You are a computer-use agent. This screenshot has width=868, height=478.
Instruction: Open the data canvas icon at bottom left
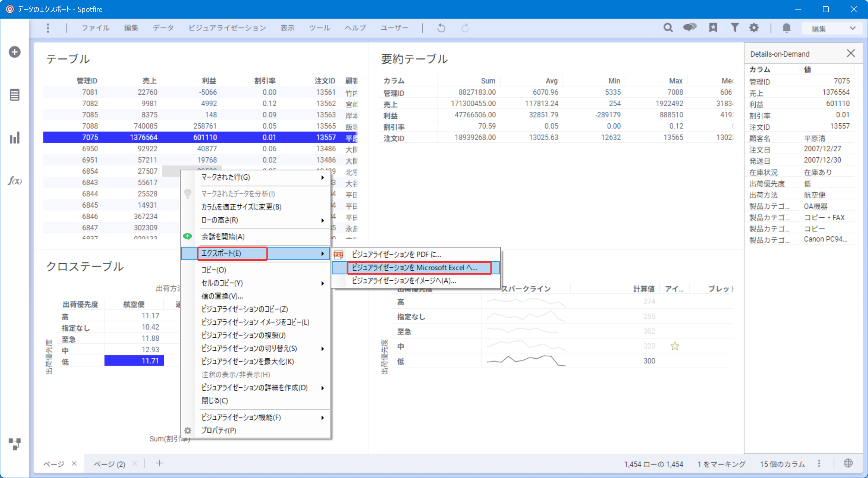click(x=15, y=444)
